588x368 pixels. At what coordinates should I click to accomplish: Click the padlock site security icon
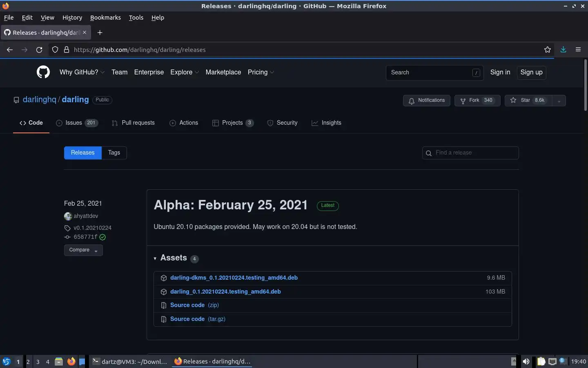point(66,49)
